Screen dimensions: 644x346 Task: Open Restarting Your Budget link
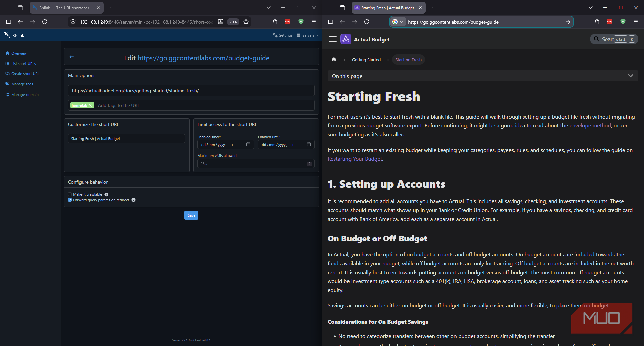tap(355, 159)
